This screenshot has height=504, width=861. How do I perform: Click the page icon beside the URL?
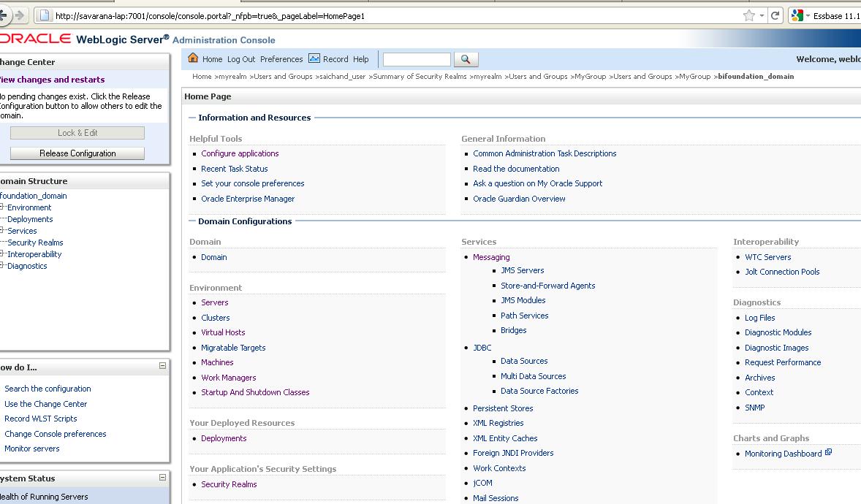tap(45, 15)
